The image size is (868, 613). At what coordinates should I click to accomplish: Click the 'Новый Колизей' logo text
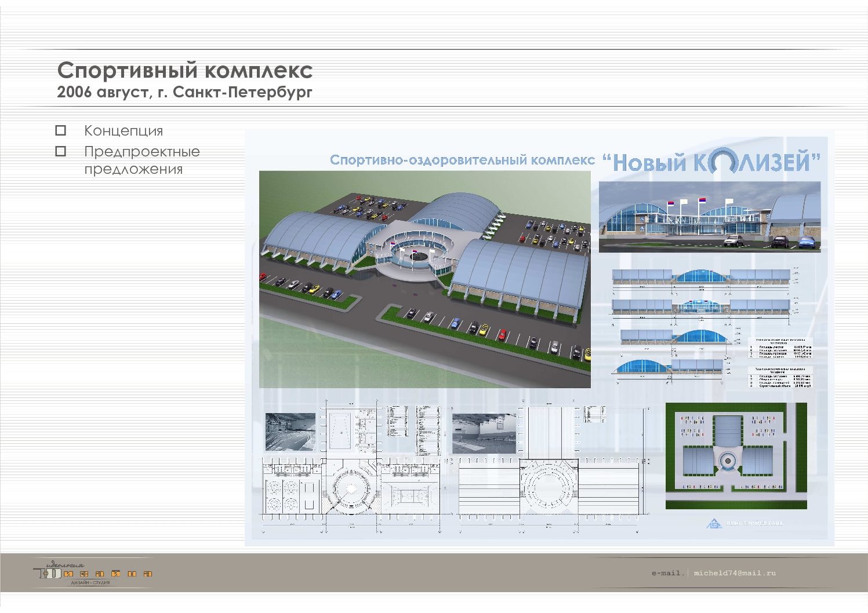point(711,162)
